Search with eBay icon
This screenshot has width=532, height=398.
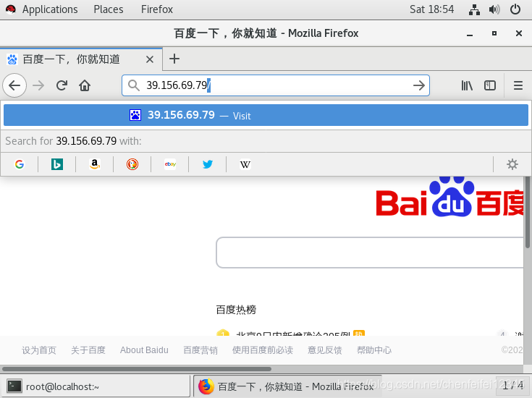(170, 164)
